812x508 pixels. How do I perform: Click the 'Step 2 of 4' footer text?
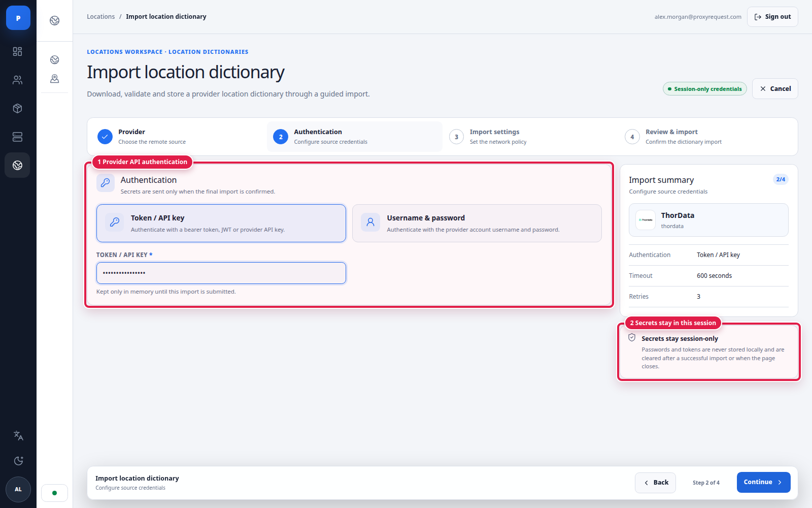click(706, 483)
